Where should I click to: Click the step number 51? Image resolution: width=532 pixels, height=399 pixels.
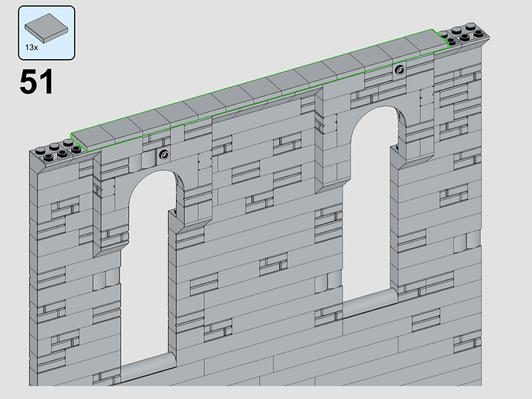(36, 83)
